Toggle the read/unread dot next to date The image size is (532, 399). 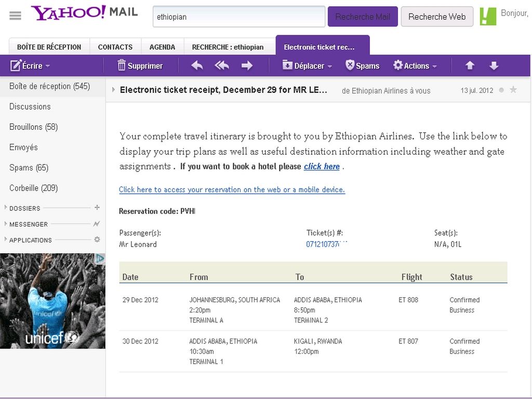click(x=501, y=90)
